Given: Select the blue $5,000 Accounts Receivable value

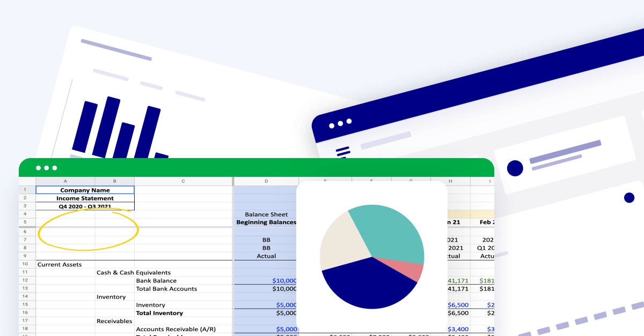Looking at the screenshot, I should tap(286, 329).
